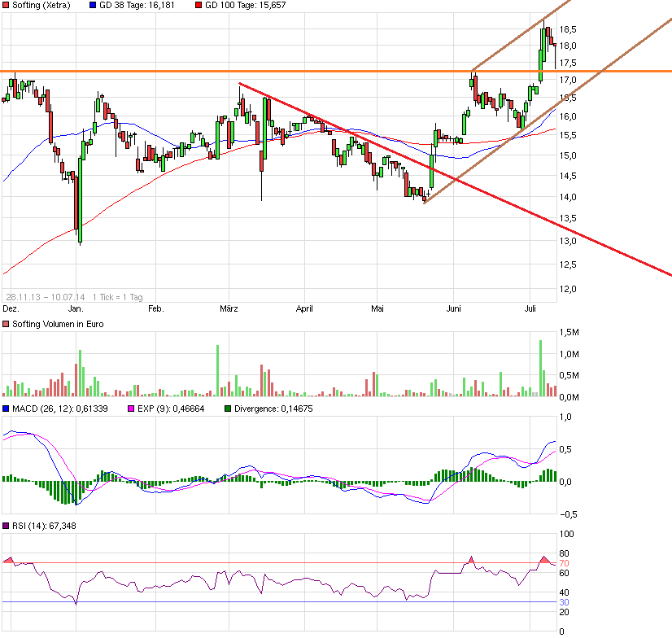
Task: Click the 17,5 price axis value
Action: 568,63
